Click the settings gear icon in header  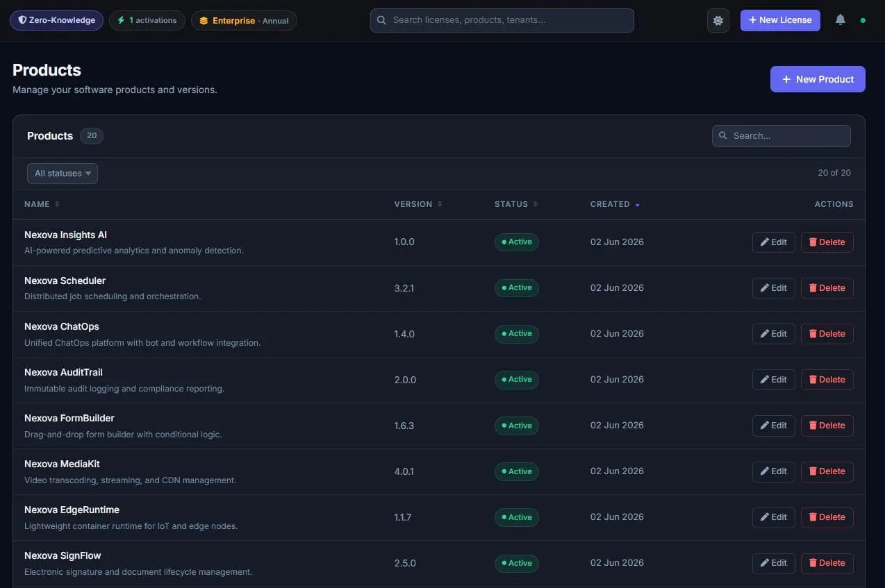(718, 20)
